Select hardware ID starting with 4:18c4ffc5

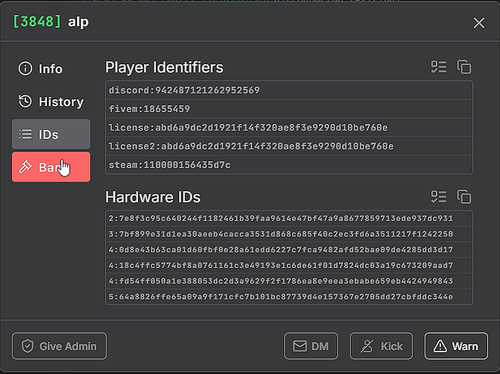click(x=289, y=265)
